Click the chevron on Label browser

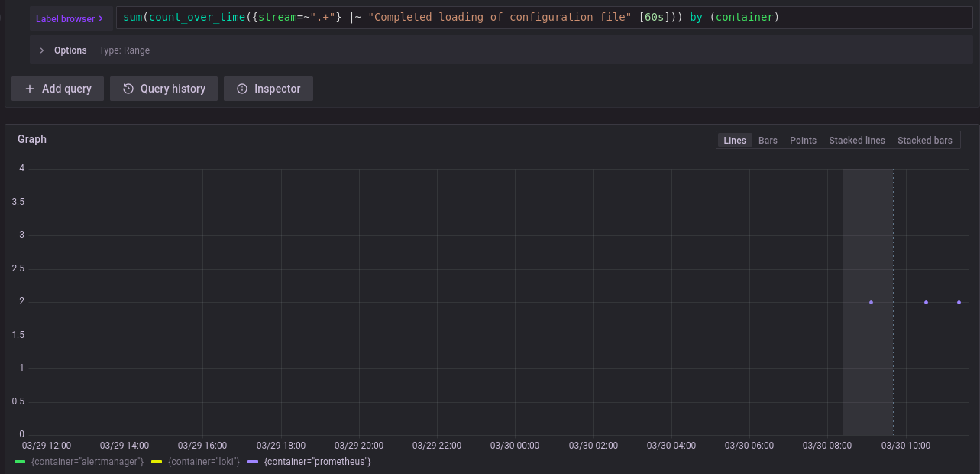pyautogui.click(x=101, y=18)
